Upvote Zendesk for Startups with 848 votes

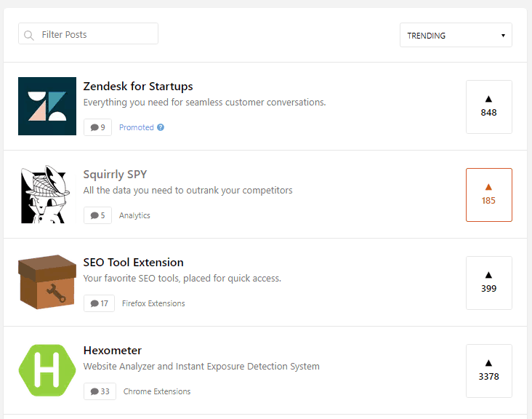click(489, 107)
